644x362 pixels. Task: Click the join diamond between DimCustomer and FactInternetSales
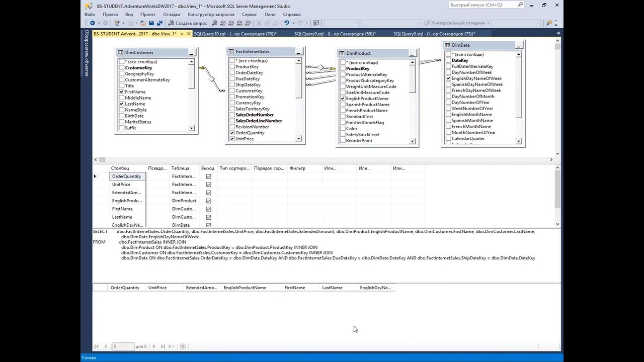(212, 79)
